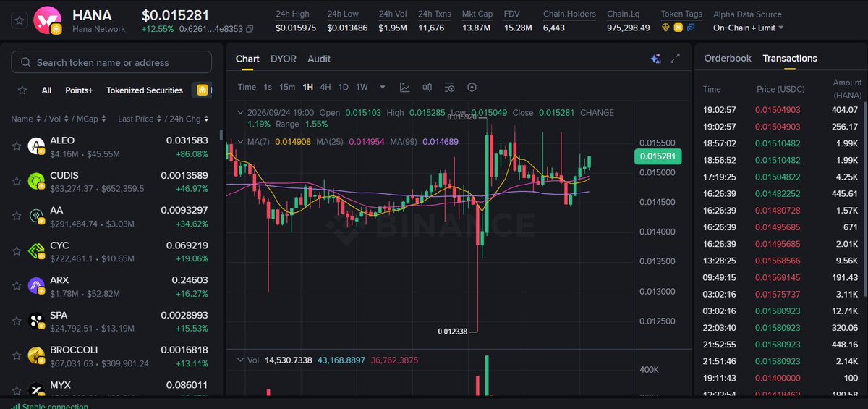Click the ARX token logo
Screen dimensions: 868x409
click(x=36, y=285)
